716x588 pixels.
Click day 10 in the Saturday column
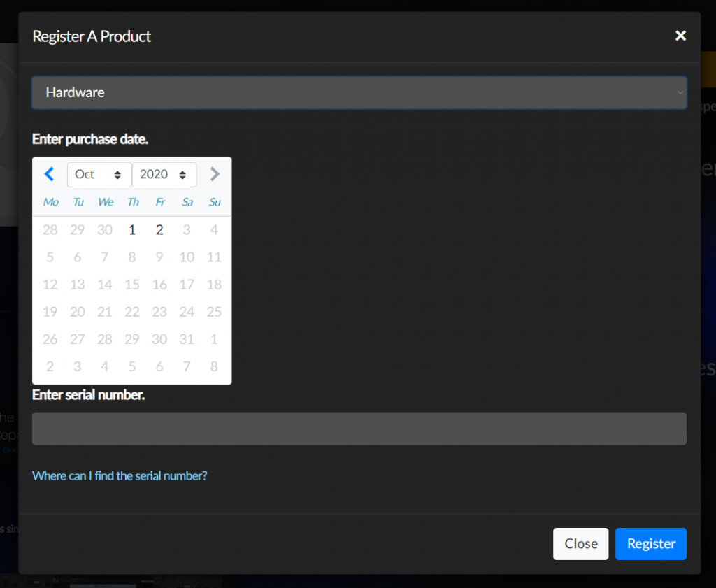click(x=187, y=257)
